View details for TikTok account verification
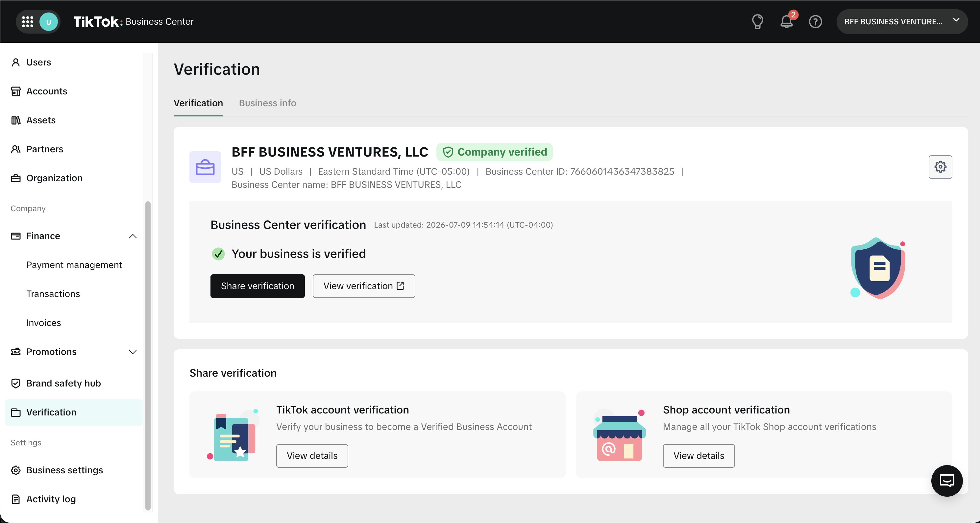 click(312, 456)
